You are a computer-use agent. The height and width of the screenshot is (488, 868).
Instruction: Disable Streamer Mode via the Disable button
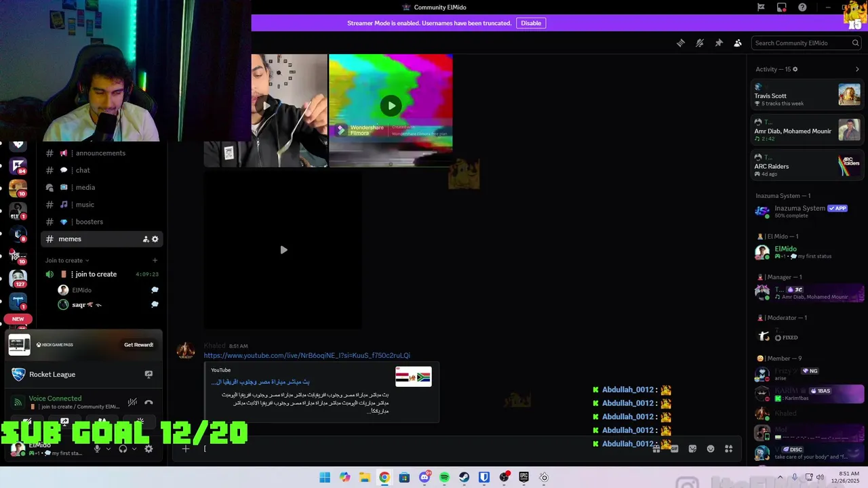point(531,23)
